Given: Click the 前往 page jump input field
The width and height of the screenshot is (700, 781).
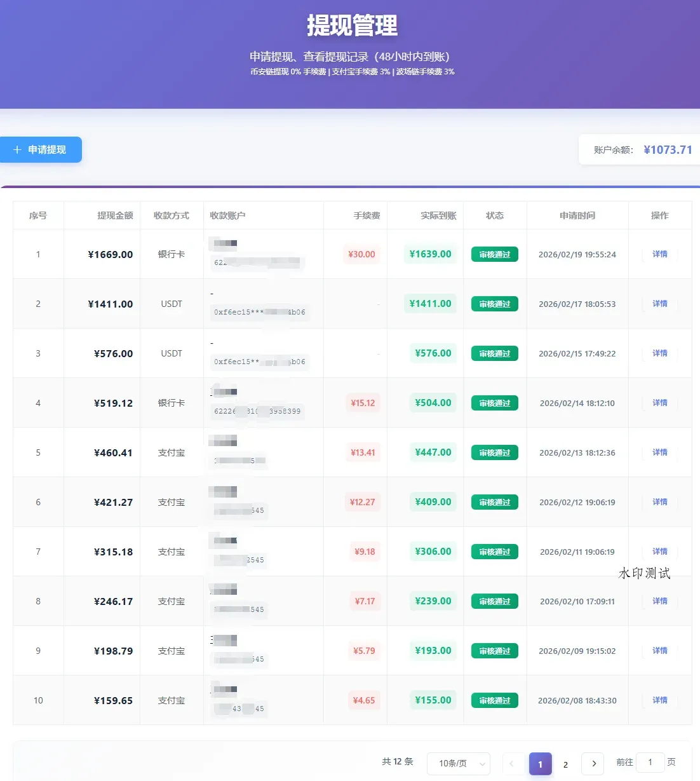Looking at the screenshot, I should coord(650,762).
